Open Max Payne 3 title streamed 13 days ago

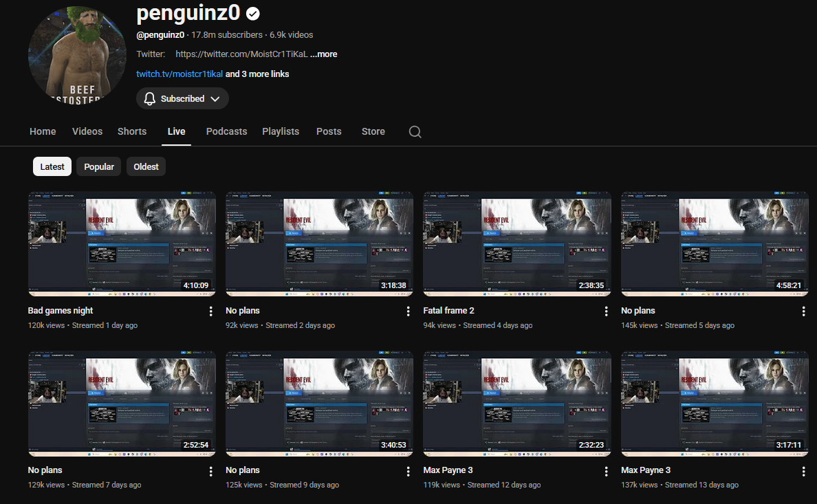[x=646, y=470]
